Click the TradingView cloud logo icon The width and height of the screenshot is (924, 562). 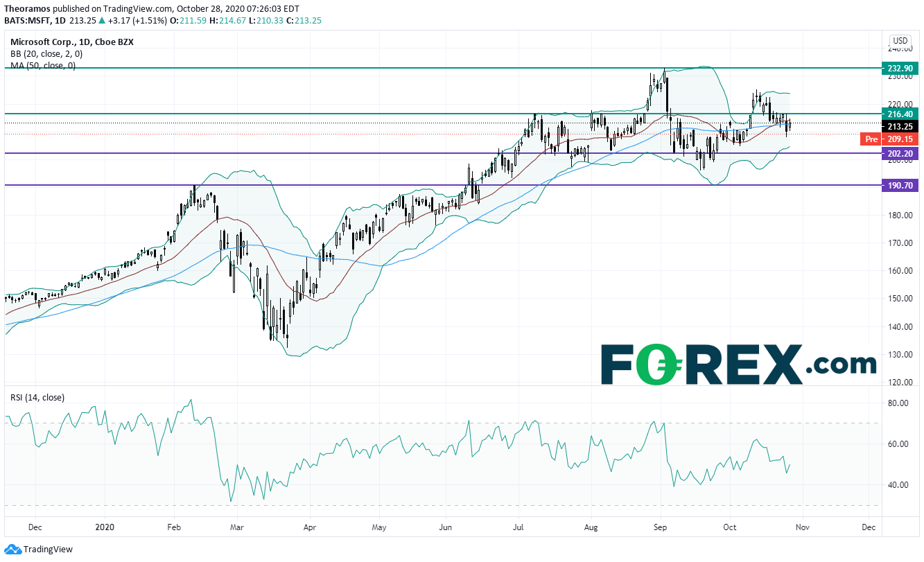(12, 550)
